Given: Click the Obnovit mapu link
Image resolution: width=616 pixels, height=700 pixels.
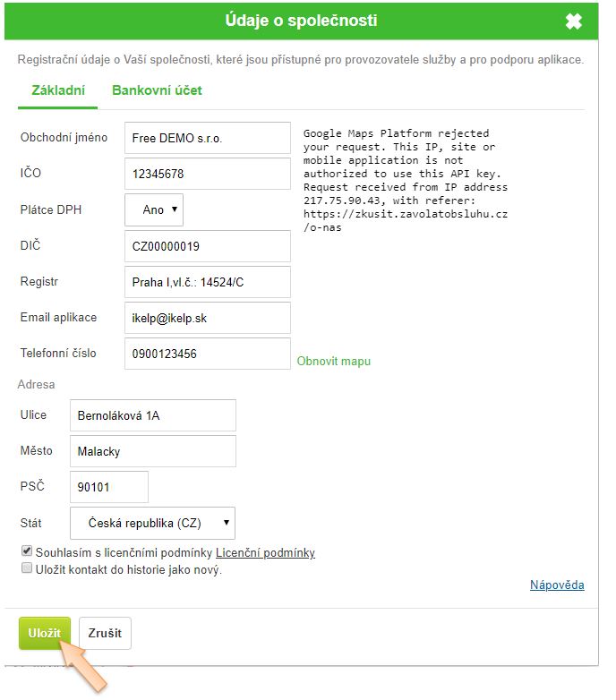Looking at the screenshot, I should 333,361.
